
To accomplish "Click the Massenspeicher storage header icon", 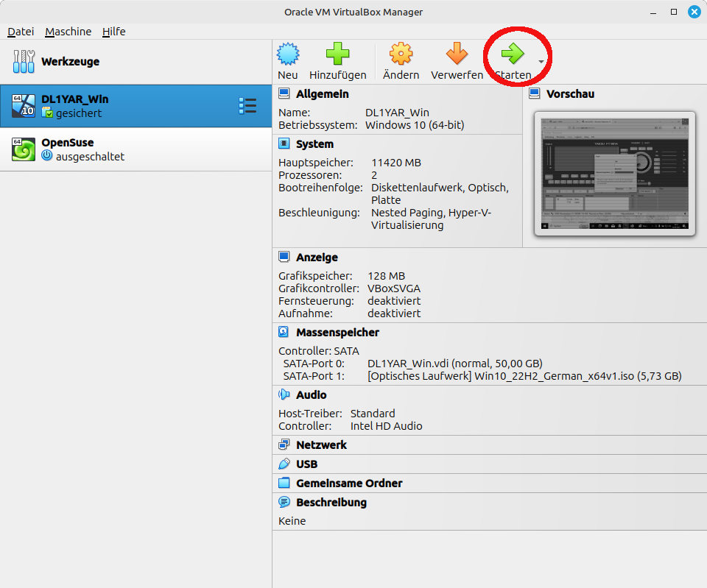I will point(284,333).
